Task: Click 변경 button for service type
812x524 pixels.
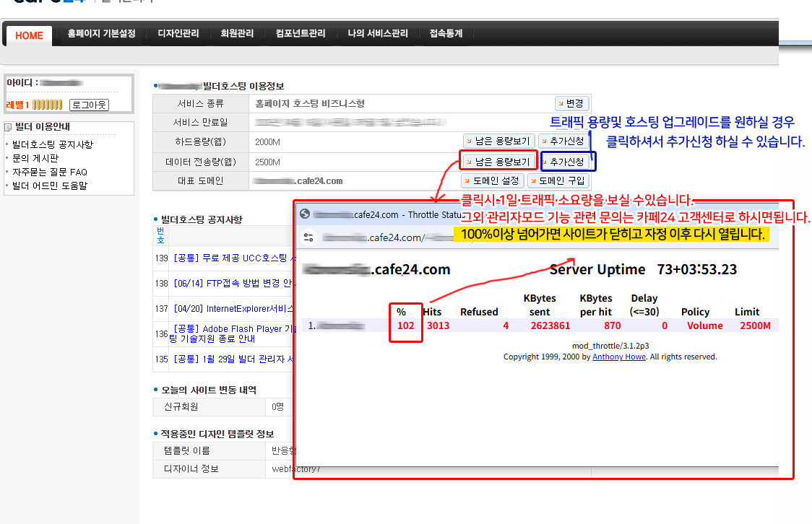Action: [x=571, y=103]
